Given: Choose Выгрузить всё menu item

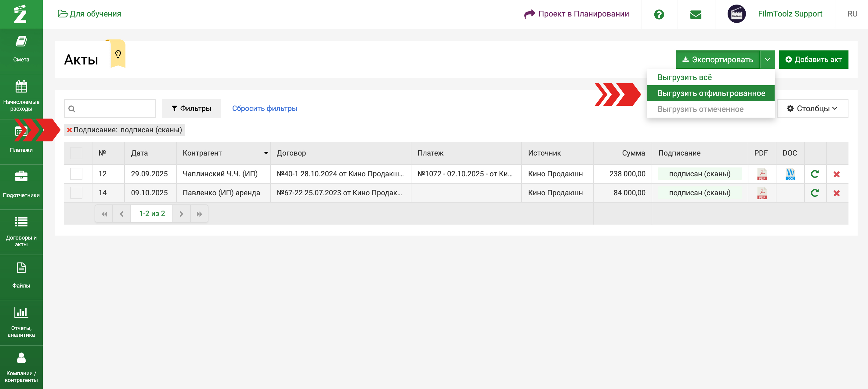Looking at the screenshot, I should [x=684, y=77].
